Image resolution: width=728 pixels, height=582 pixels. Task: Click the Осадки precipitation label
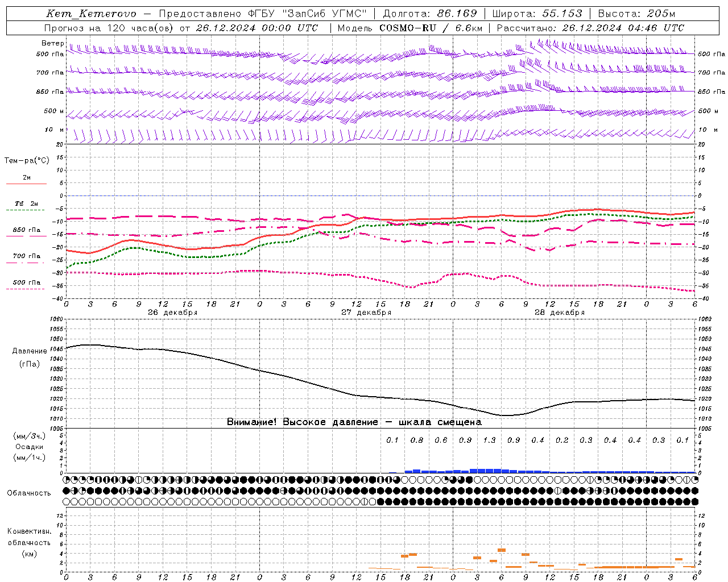(x=30, y=447)
